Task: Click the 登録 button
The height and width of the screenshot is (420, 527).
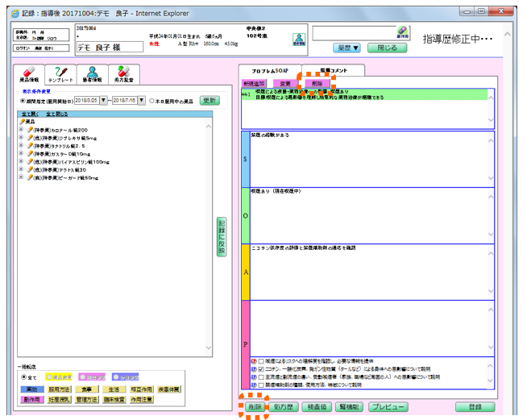Action: pyautogui.click(x=475, y=407)
